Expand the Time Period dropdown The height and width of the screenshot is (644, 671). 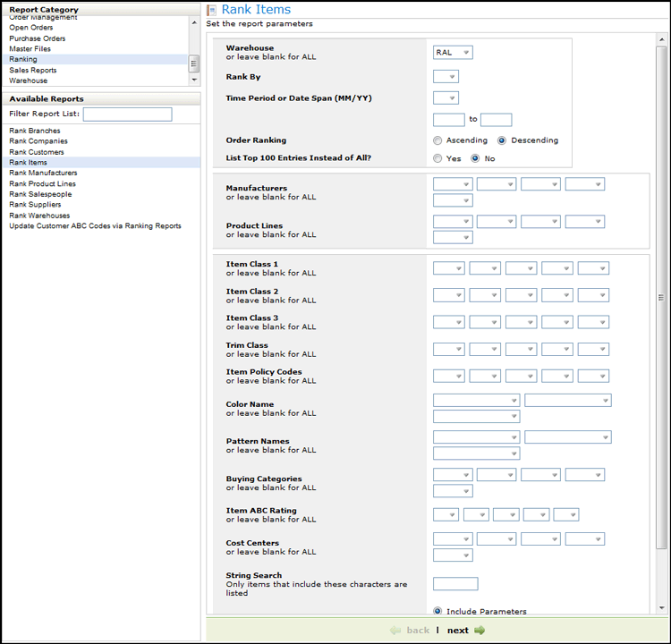446,98
